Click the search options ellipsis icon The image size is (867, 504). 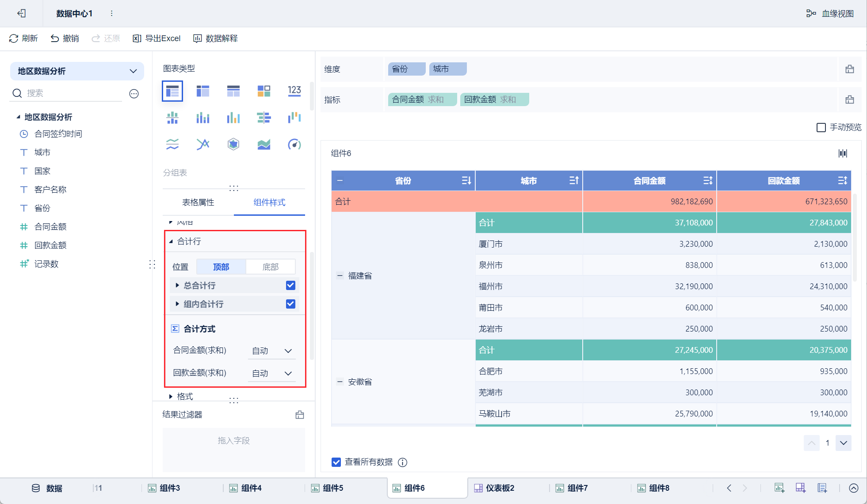(134, 93)
